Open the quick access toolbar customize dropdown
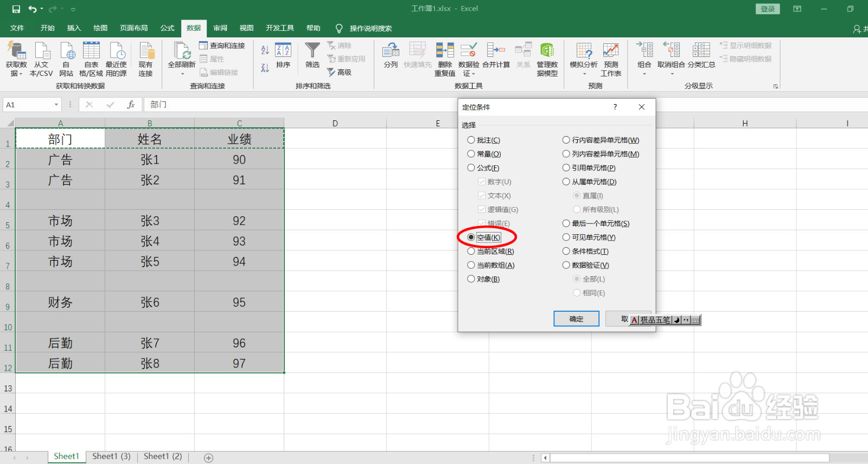The image size is (868, 464). coord(73,9)
